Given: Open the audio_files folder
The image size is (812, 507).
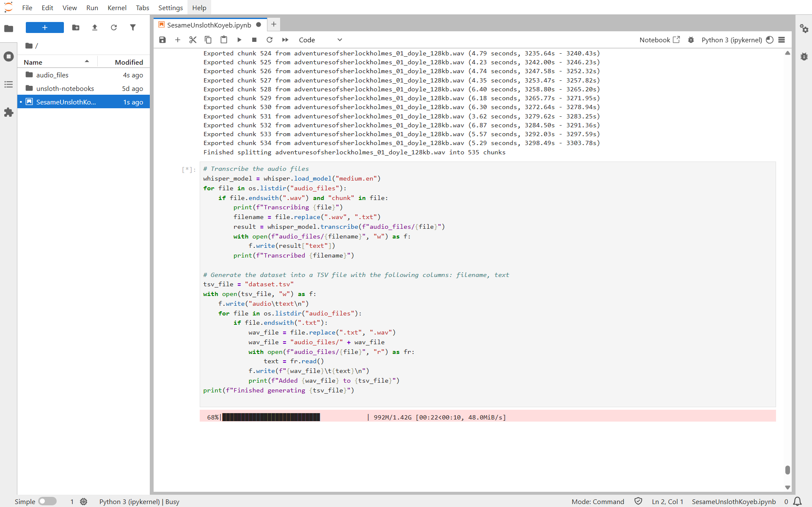Looking at the screenshot, I should [x=52, y=75].
